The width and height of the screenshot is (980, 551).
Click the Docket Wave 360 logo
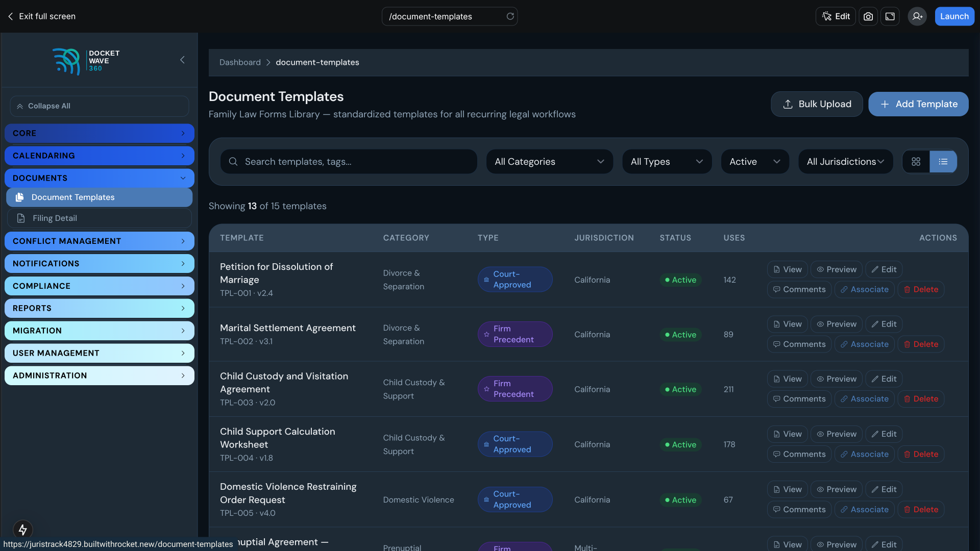tap(86, 61)
